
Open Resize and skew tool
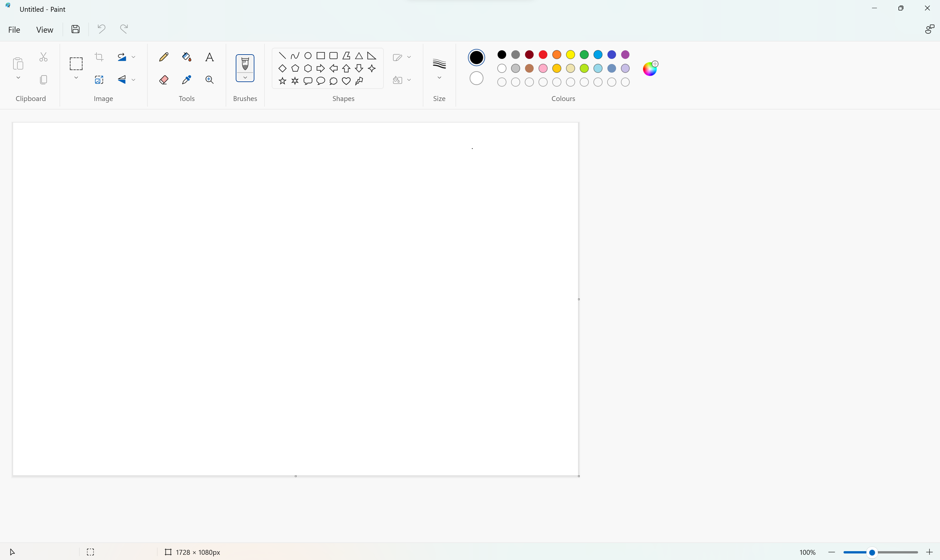(99, 80)
